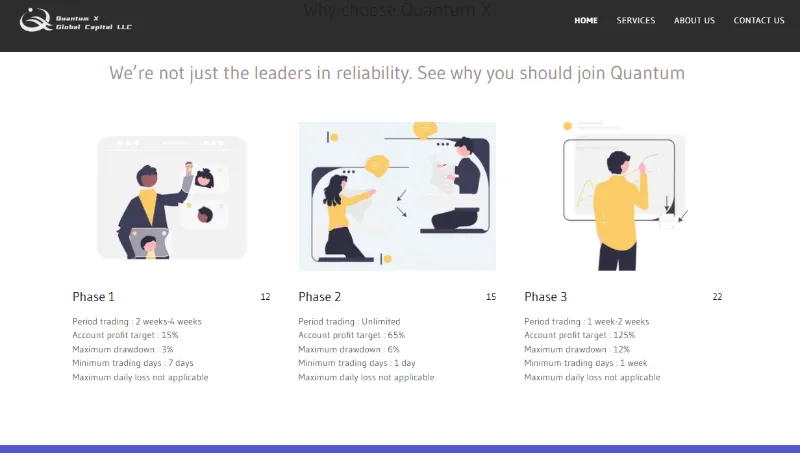800x453 pixels.
Task: Click Phase 1 account profit target text
Action: [x=125, y=335]
